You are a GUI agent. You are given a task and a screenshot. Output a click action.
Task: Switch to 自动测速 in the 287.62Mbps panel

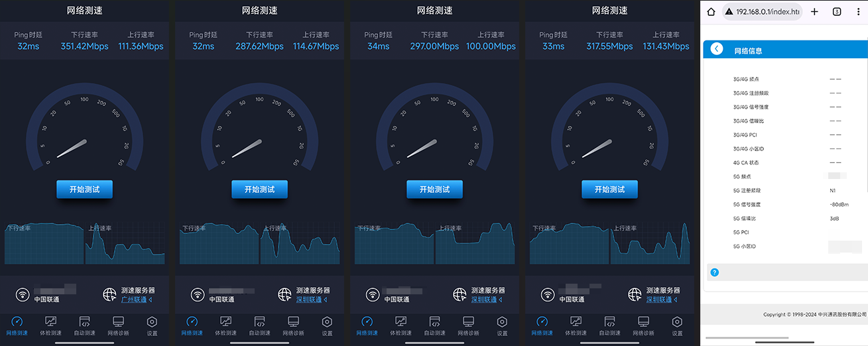pos(259,325)
